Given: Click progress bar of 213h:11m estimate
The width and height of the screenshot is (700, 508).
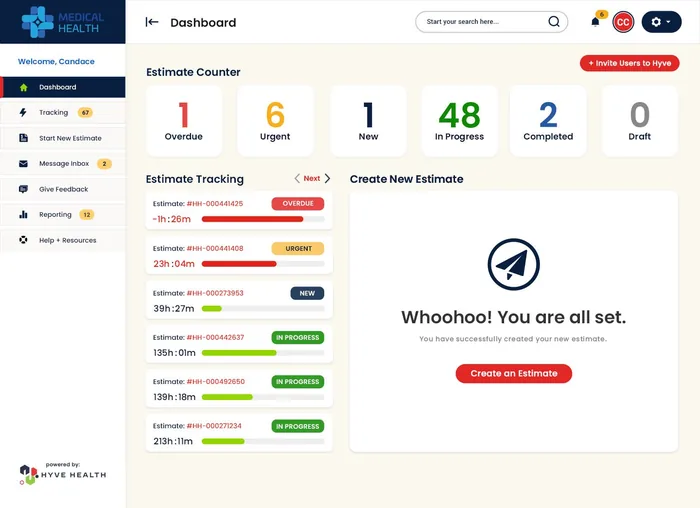Looking at the screenshot, I should 263,441.
